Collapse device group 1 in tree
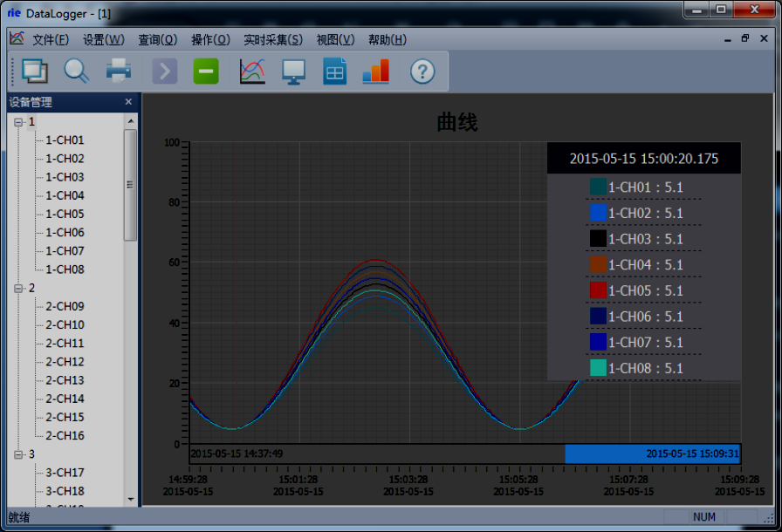 tap(18, 122)
